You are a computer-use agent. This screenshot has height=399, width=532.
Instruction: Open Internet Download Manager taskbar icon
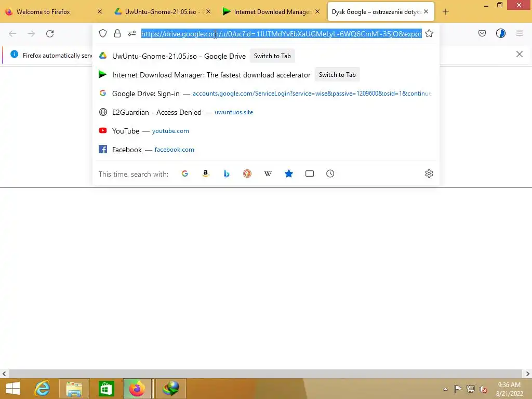pos(170,389)
